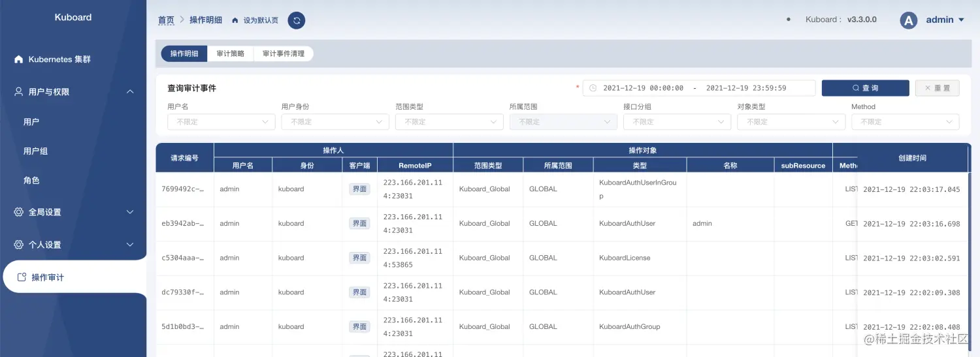980x357 pixels.
Task: Click the 创建时间 column header
Action: click(912, 158)
